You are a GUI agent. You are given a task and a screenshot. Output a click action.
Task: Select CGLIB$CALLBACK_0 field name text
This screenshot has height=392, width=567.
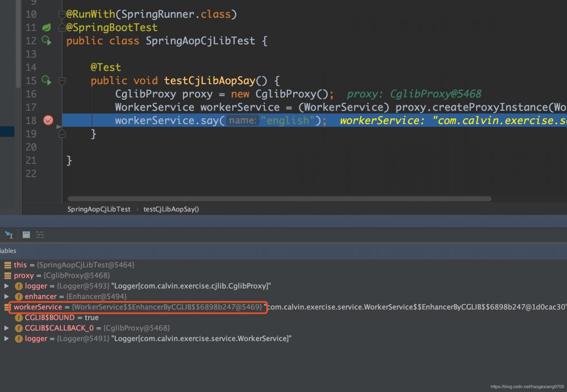59,328
